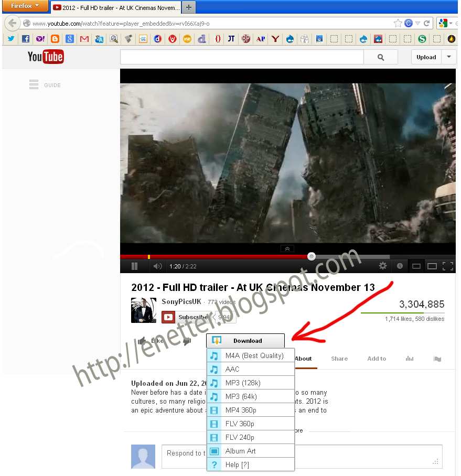461x476 pixels.
Task: Open the JT bookmark icon
Action: (231, 39)
